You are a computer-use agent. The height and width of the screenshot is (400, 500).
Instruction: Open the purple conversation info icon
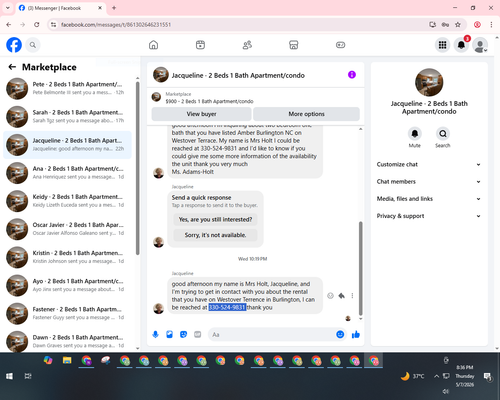[x=352, y=75]
